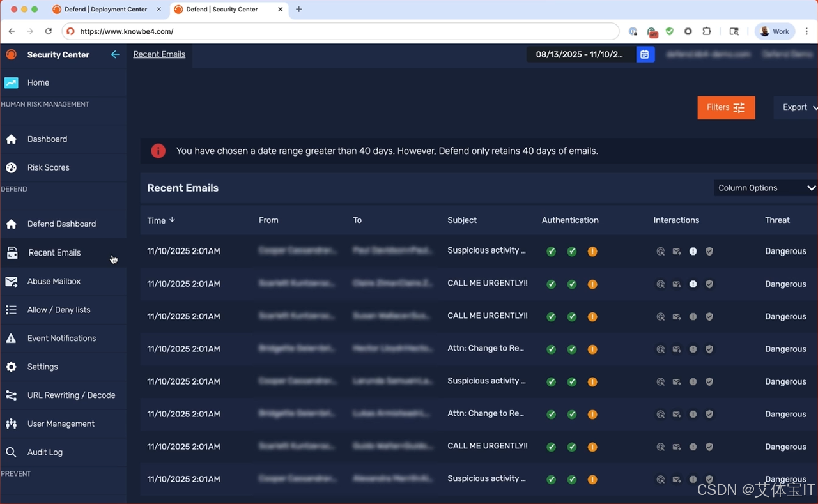The width and height of the screenshot is (818, 504).
Task: Click the green shield extension icon
Action: click(x=670, y=31)
